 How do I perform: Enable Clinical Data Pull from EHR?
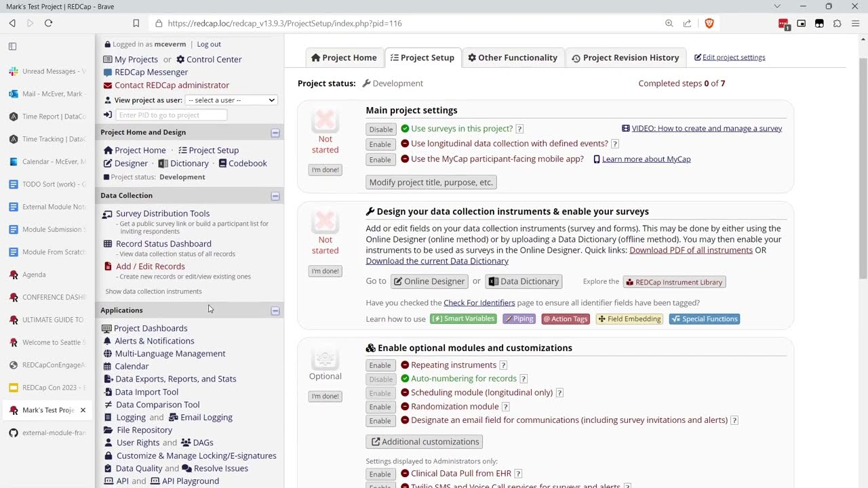coord(380,474)
